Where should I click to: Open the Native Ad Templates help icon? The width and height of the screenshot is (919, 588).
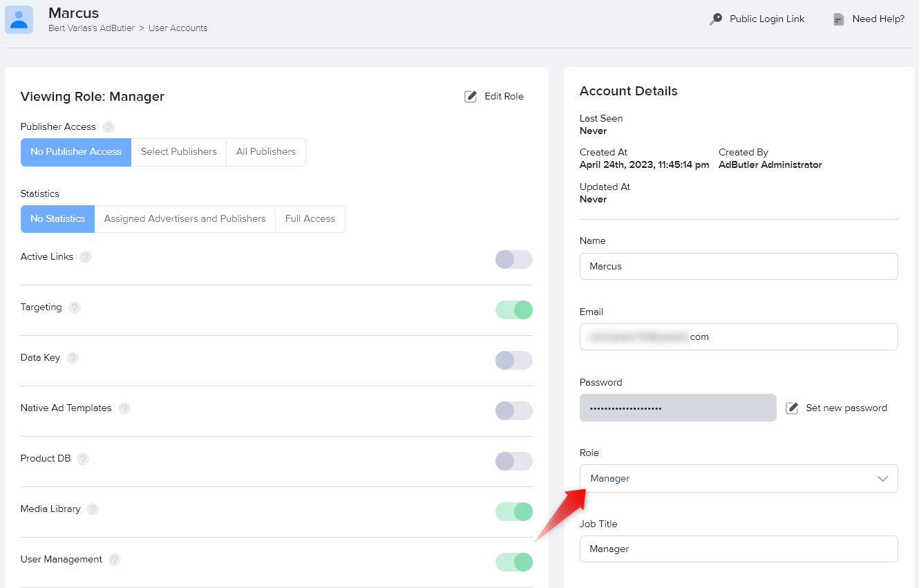pyautogui.click(x=124, y=408)
